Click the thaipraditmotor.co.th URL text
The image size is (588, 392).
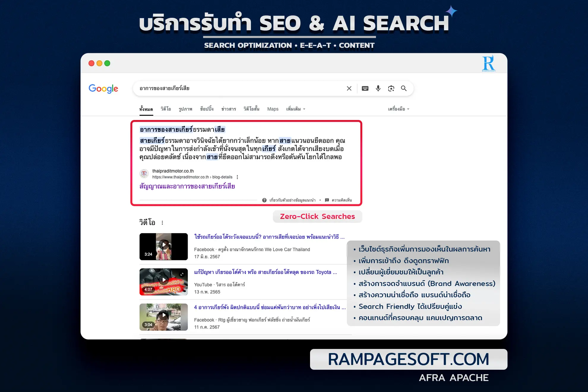coord(173,171)
